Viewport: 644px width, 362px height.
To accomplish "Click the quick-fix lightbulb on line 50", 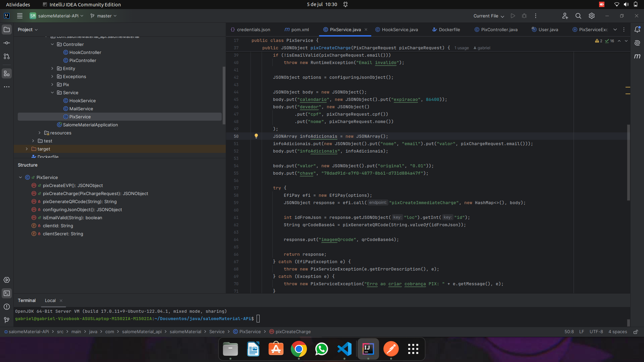I will click(x=256, y=136).
